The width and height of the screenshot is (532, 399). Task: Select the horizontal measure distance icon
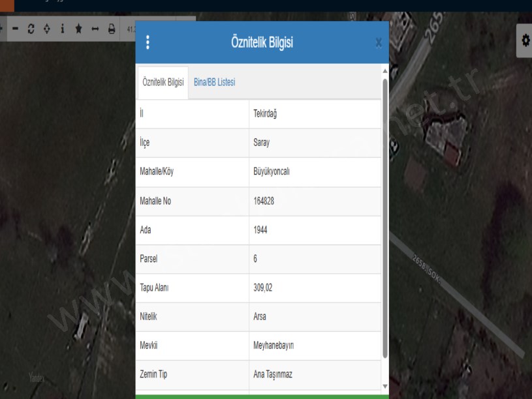click(95, 29)
